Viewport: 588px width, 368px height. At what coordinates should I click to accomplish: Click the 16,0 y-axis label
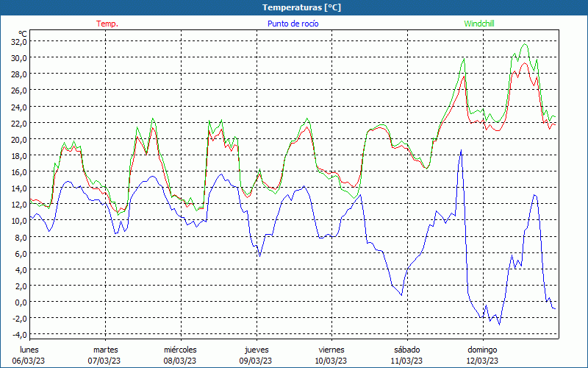coord(19,171)
